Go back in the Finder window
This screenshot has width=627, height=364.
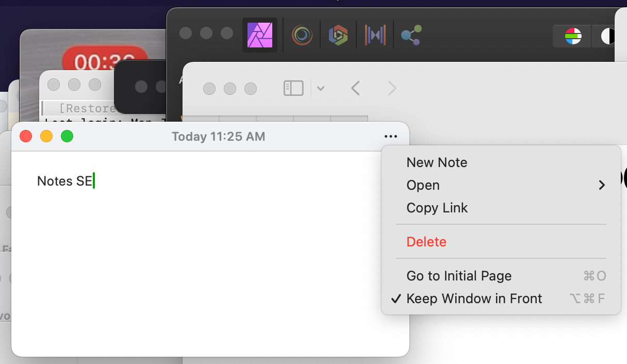pyautogui.click(x=355, y=88)
